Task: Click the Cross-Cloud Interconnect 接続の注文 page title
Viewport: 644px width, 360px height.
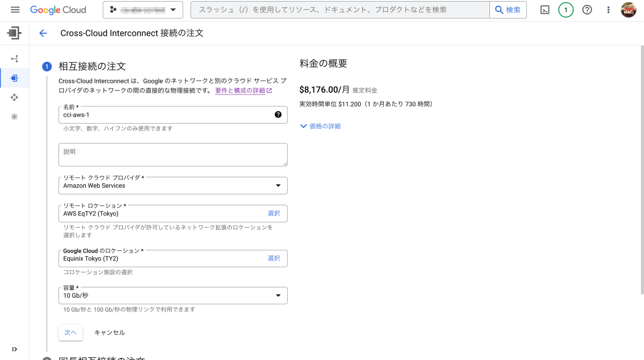Action: (132, 33)
